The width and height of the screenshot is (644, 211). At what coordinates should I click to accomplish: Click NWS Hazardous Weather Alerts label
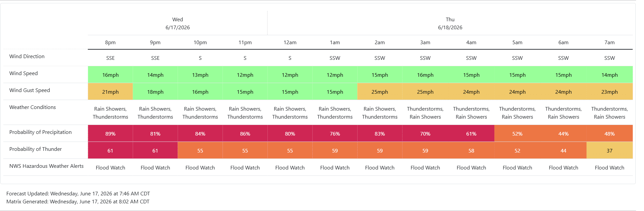47,166
